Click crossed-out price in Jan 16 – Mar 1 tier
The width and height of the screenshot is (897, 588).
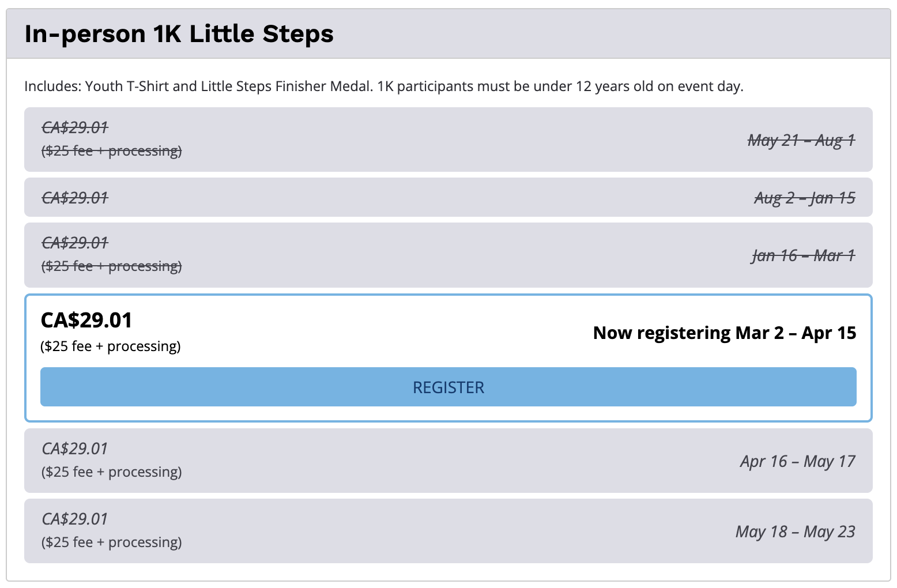75,243
